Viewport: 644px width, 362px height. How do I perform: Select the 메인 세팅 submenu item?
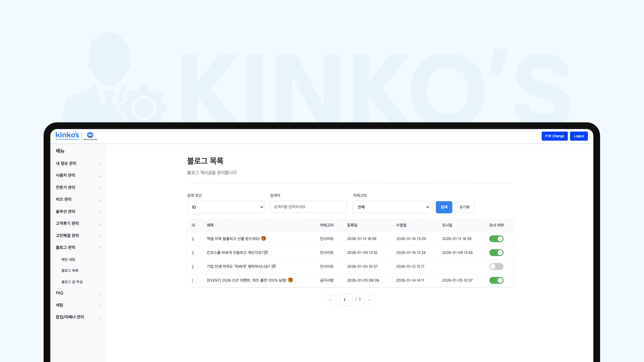coord(68,260)
